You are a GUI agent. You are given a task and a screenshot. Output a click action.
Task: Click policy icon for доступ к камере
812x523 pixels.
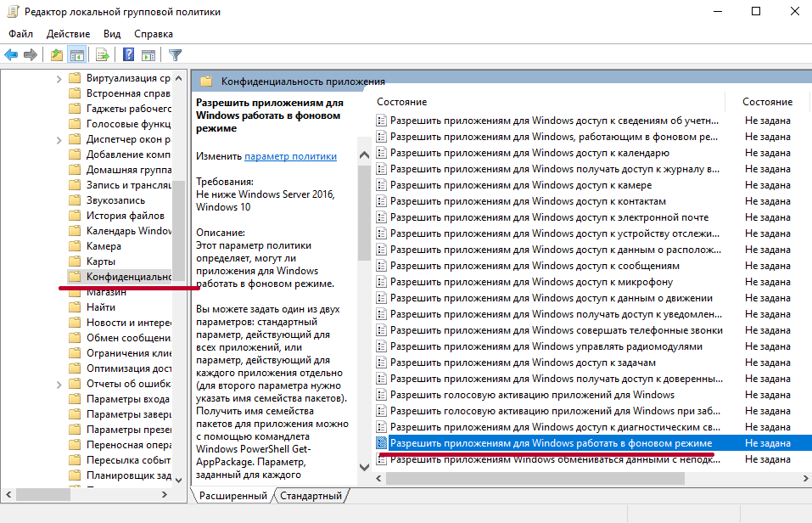[381, 185]
